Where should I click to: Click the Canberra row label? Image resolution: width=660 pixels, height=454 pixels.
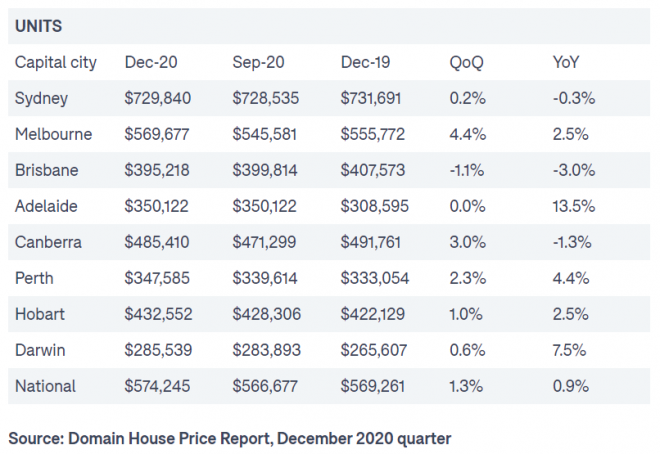[49, 242]
